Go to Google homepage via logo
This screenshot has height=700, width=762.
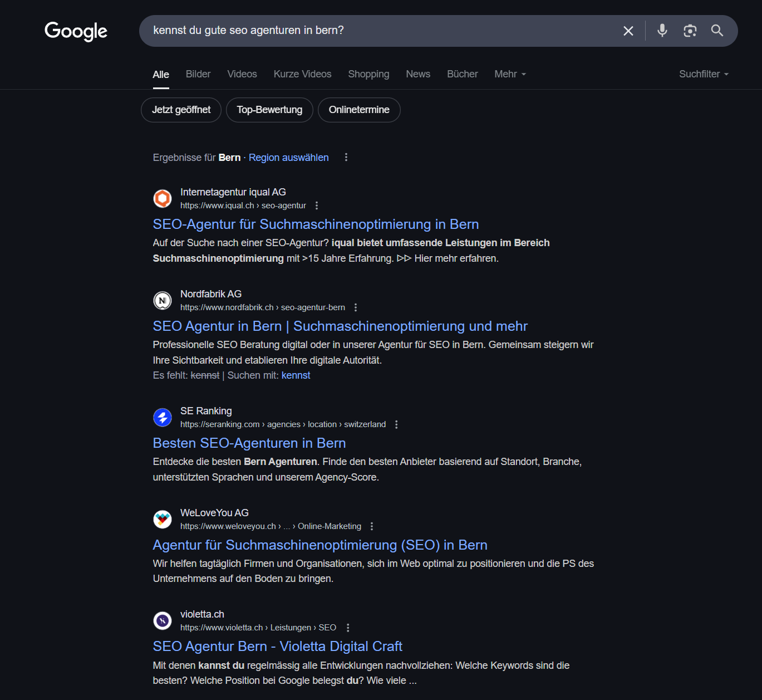(x=76, y=31)
